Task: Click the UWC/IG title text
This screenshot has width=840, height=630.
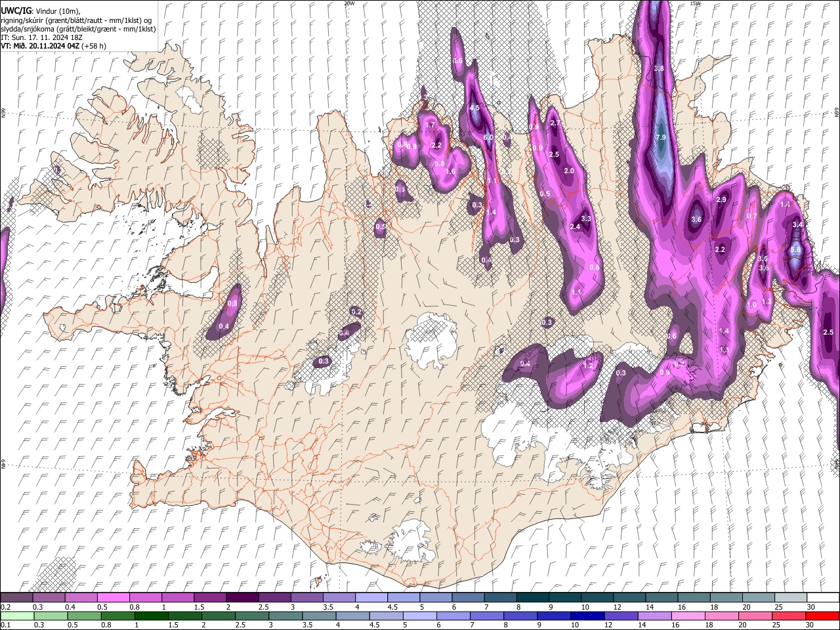Action: (16, 11)
